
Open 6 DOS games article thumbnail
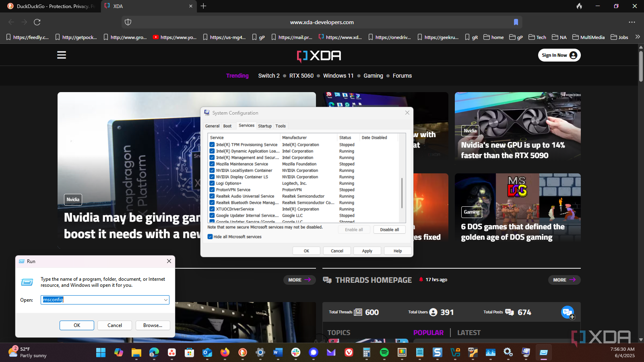click(518, 208)
